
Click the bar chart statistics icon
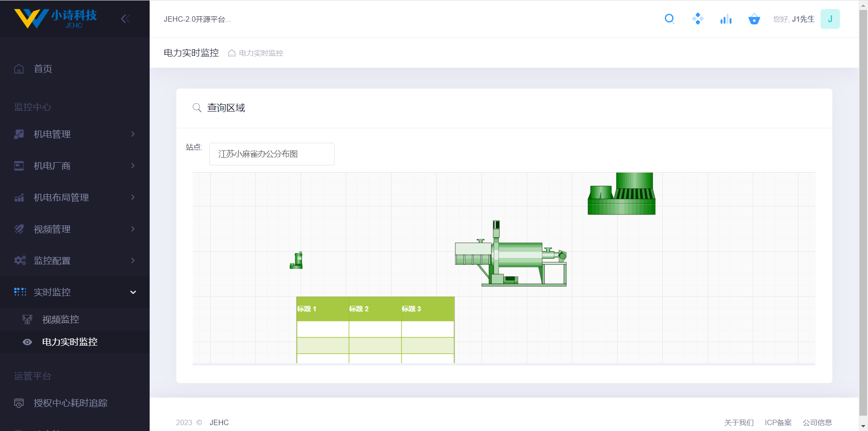click(726, 19)
